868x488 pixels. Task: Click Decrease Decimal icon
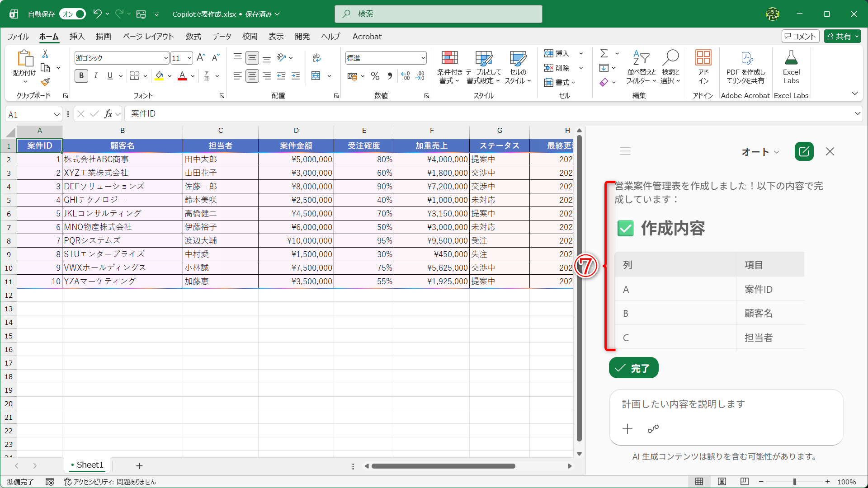coord(420,76)
